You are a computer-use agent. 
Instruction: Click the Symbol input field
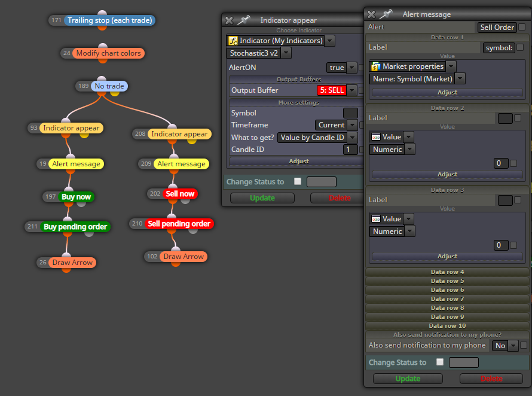(x=350, y=113)
